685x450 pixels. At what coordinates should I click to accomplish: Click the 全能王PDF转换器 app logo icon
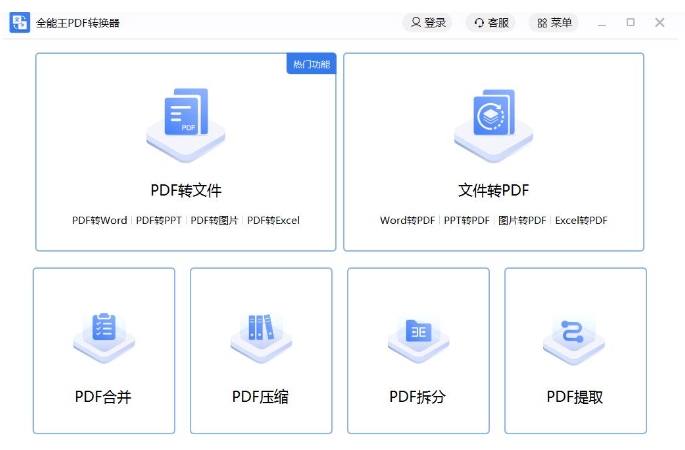[x=20, y=23]
